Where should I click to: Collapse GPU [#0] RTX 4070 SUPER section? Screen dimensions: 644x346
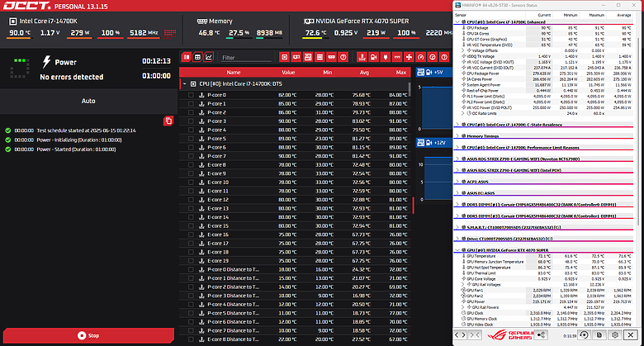457,250
